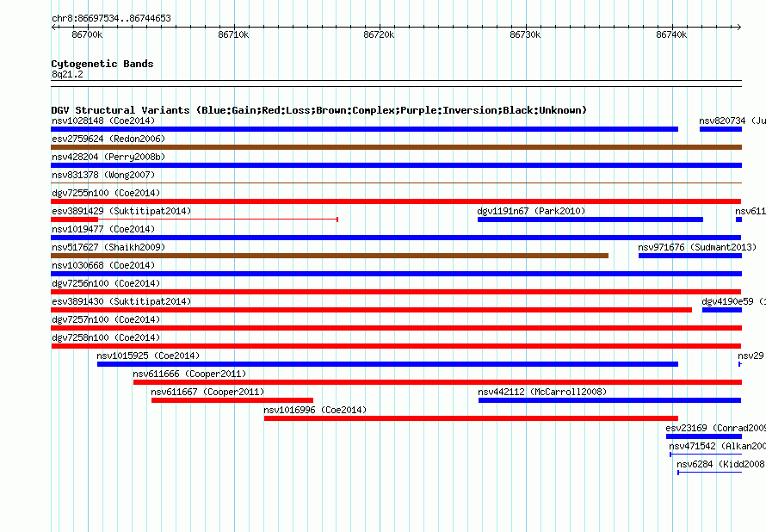
Task: Click the dgv1191n67 (Park2010) blue bar
Action: (x=590, y=220)
